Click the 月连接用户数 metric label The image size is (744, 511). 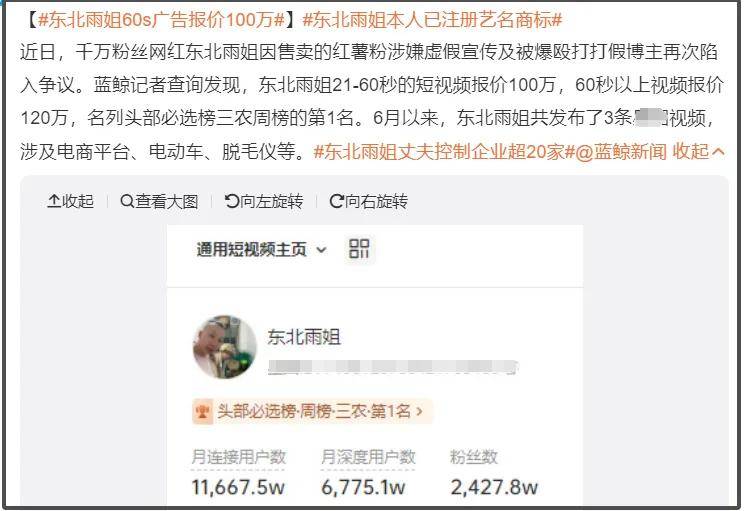(238, 457)
